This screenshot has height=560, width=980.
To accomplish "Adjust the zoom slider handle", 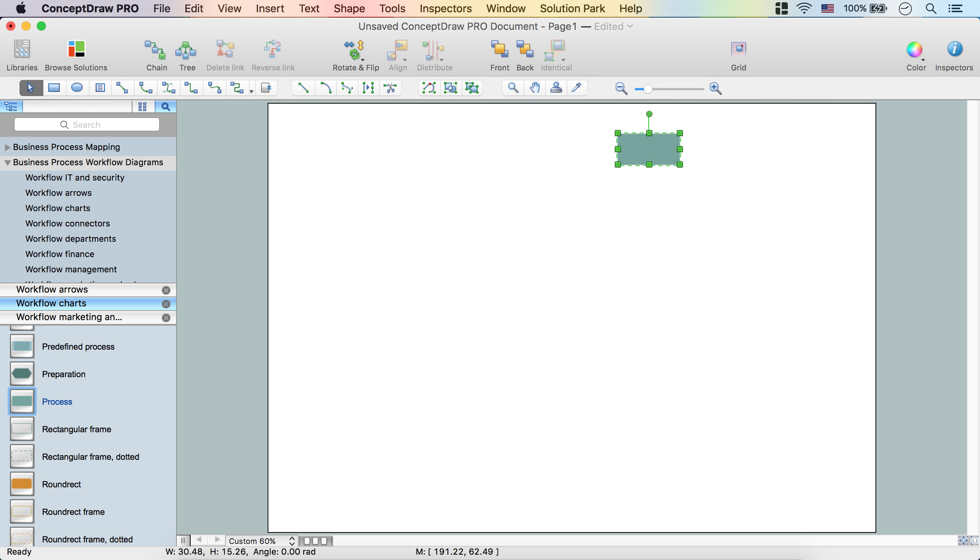I will coord(648,89).
